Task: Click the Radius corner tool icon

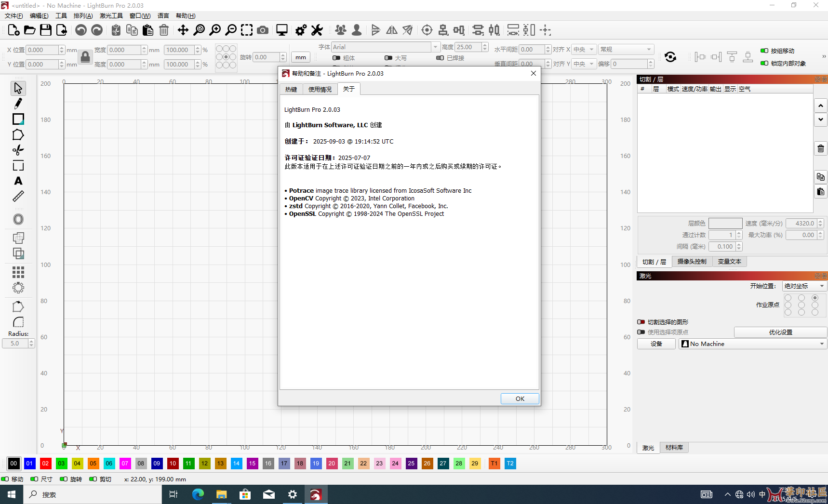Action: 18,322
